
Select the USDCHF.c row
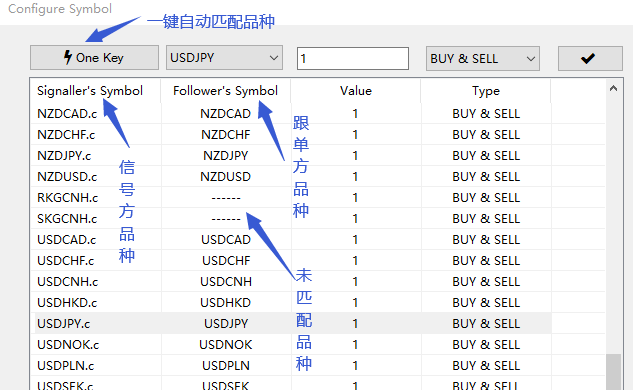coord(291,260)
